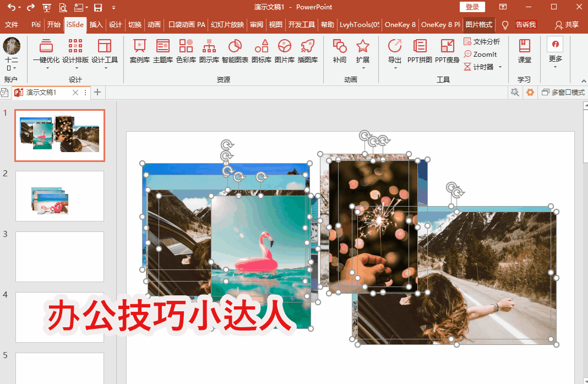Add a new document tab with plus

click(97, 92)
